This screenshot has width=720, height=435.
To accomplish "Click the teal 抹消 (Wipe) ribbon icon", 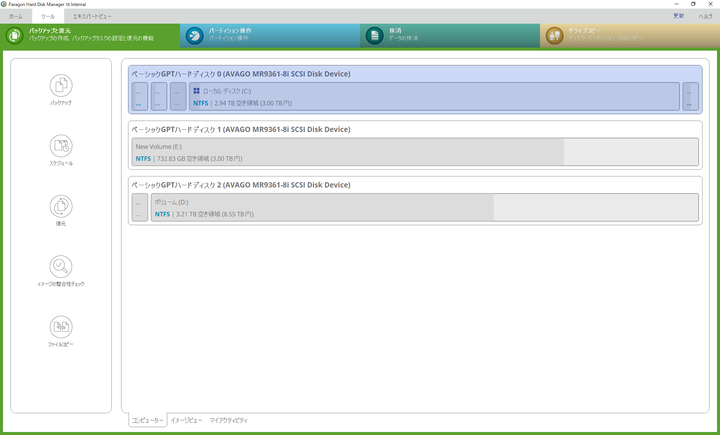I will coord(374,36).
